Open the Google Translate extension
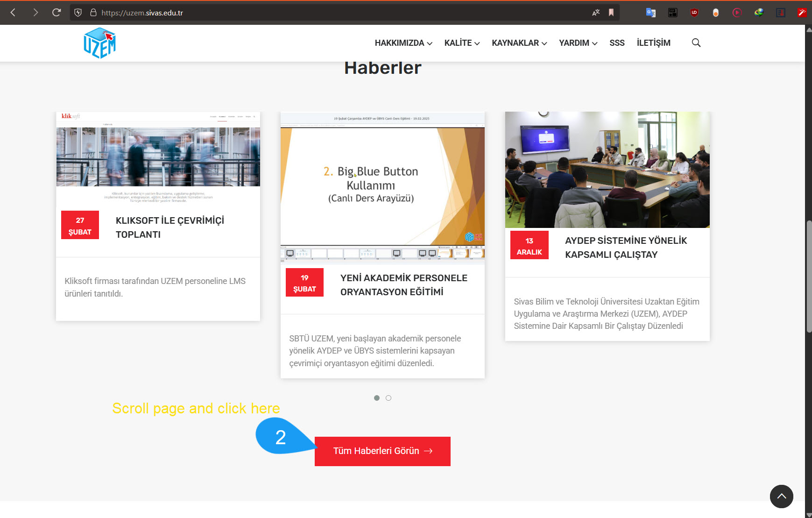The height and width of the screenshot is (518, 812). click(x=650, y=13)
